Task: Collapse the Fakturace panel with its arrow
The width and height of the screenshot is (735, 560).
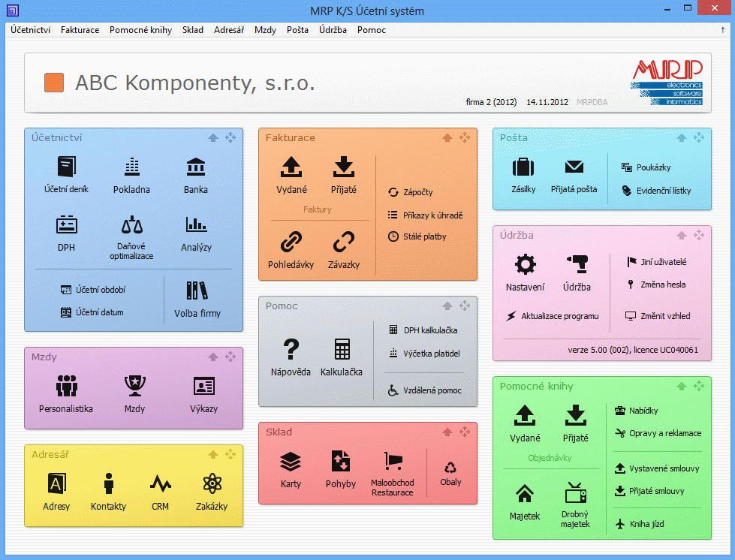Action: click(x=447, y=138)
